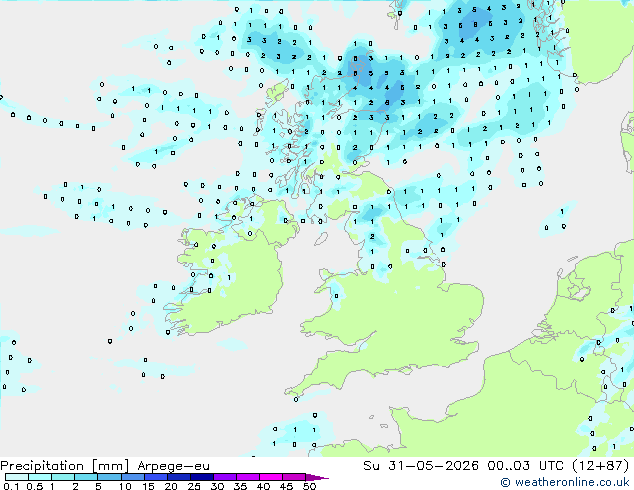Select the "10" legend scale value
Viewport: 634px width, 490px height.
tap(125, 486)
